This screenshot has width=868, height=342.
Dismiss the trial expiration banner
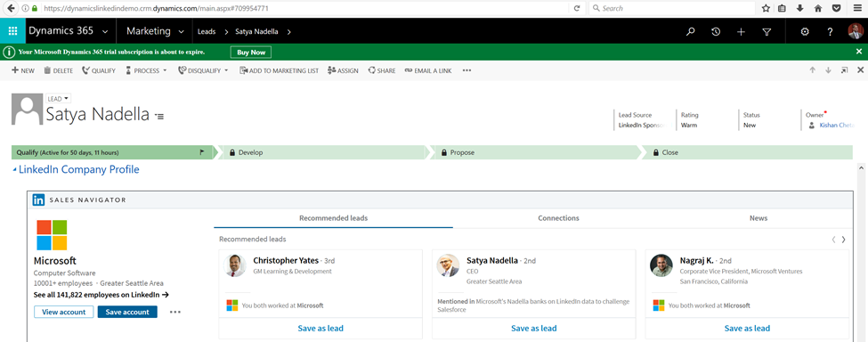859,52
